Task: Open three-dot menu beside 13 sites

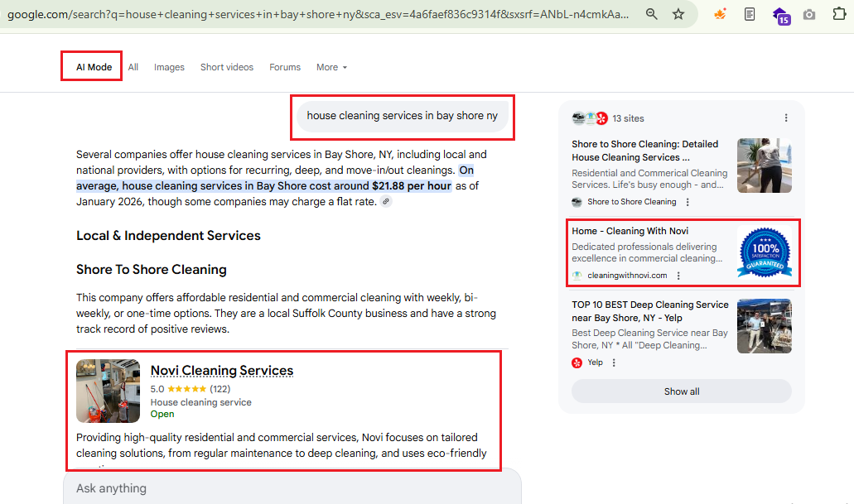Action: [786, 118]
